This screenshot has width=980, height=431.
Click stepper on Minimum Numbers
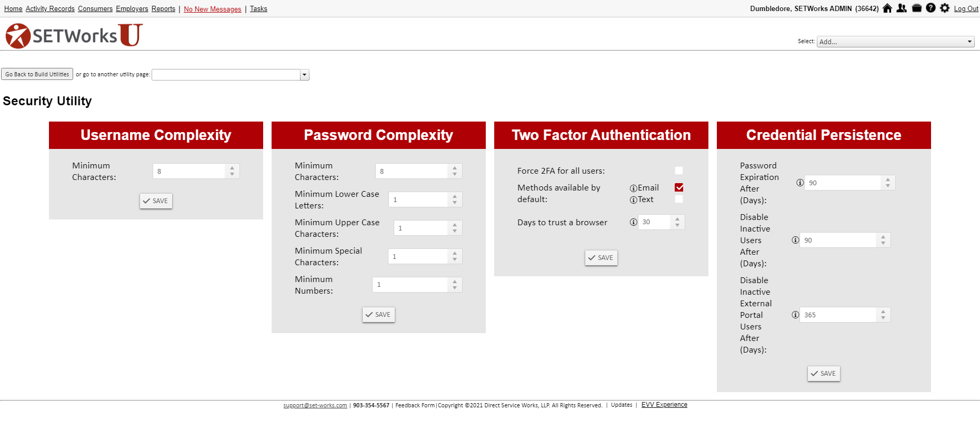455,285
